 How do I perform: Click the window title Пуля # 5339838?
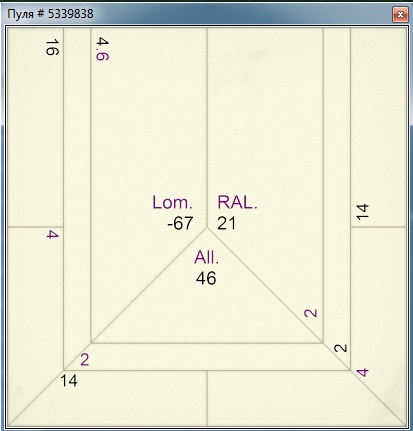point(50,14)
